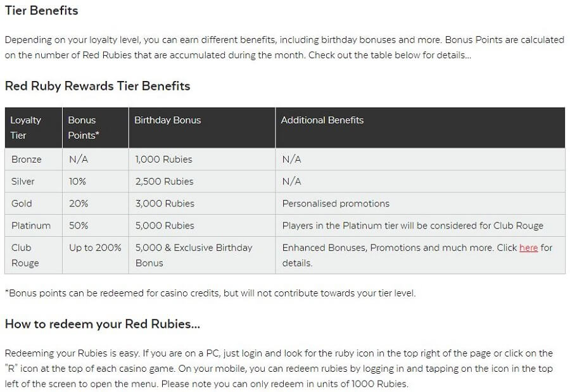This screenshot has width=570, height=392.
Task: Click the bonus points footnote text
Action: pos(210,293)
